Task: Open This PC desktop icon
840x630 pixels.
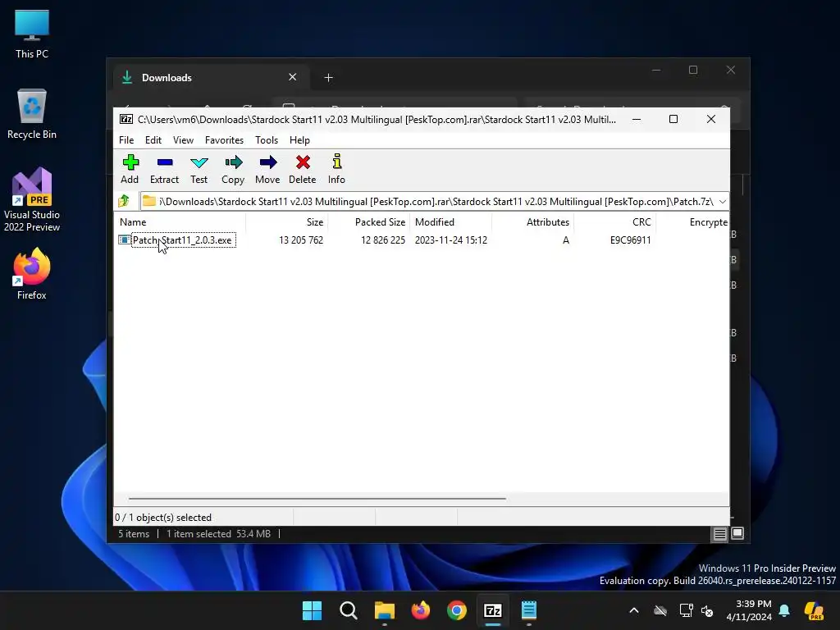Action: tap(32, 34)
